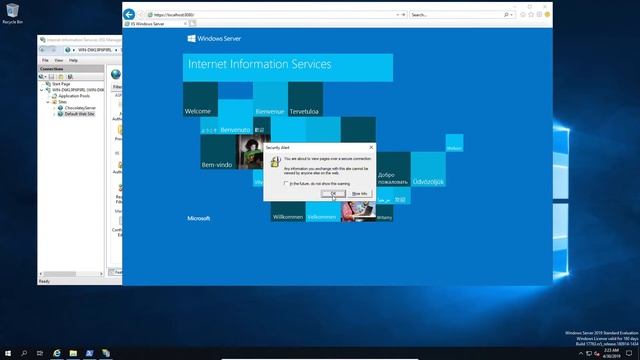Open a new browser tab
Image resolution: width=640 pixels, height=360 pixels.
tap(193, 24)
